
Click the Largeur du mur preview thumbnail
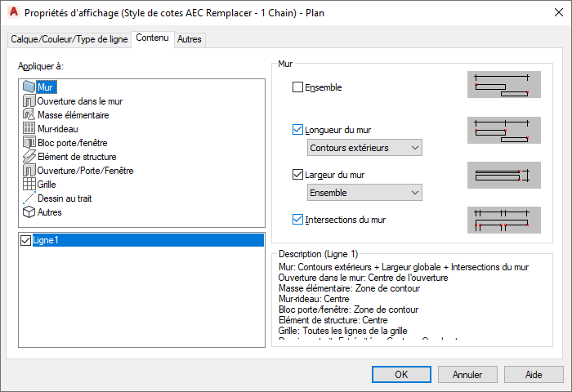503,175
